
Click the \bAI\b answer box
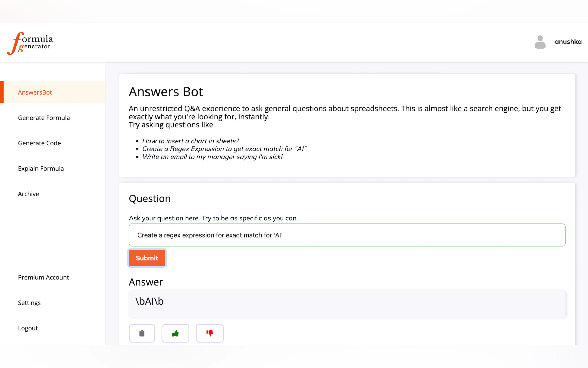347,304
